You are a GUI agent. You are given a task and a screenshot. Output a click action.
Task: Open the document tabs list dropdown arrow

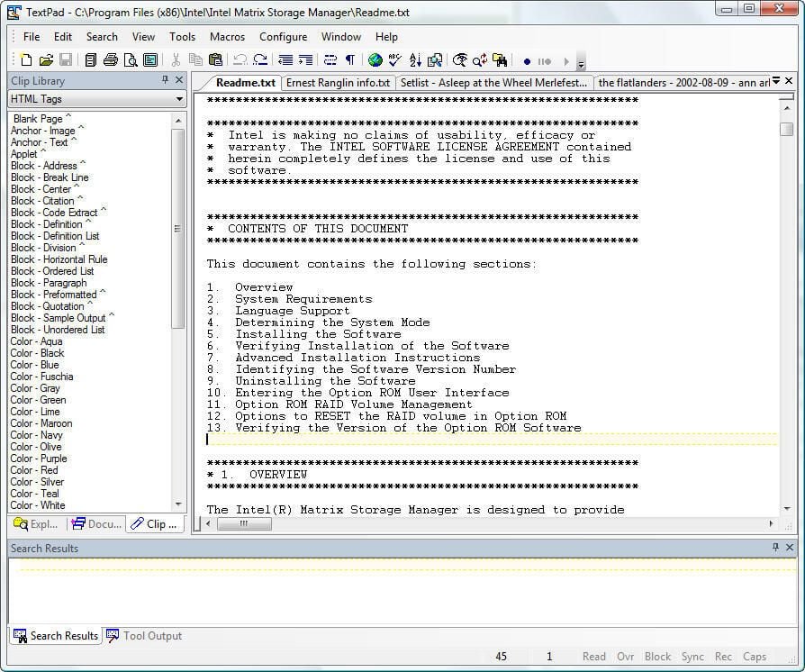click(x=776, y=81)
